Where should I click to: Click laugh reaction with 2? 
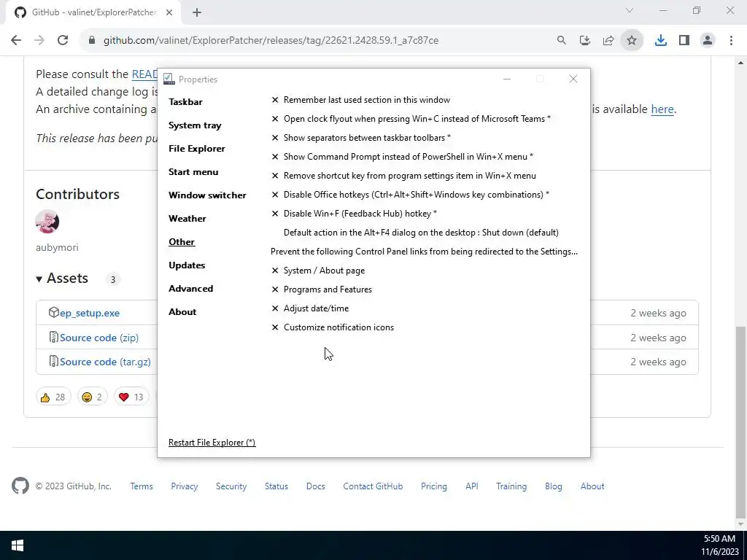[92, 397]
